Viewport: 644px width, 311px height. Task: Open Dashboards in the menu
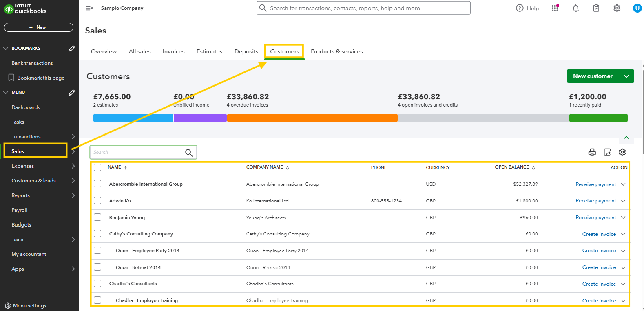(x=26, y=107)
